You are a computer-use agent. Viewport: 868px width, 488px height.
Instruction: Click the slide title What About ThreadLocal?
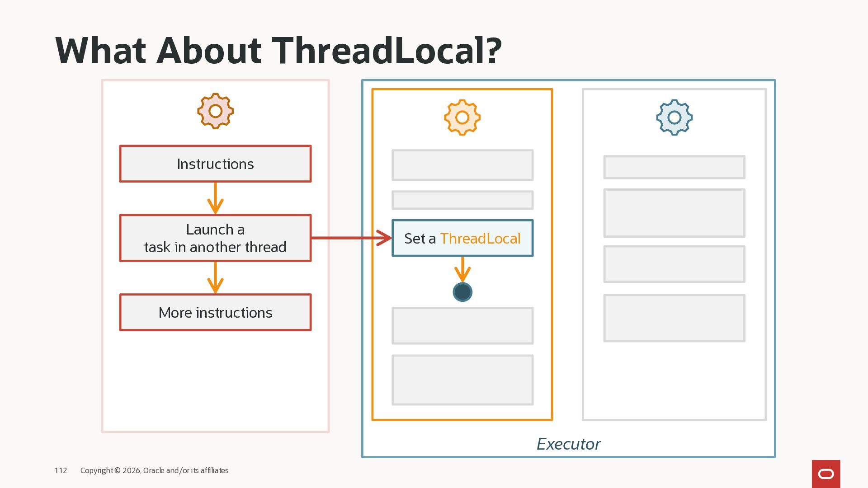coord(278,50)
